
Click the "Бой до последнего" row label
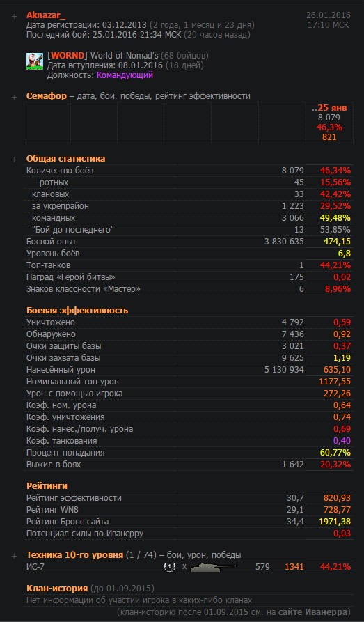tap(73, 230)
